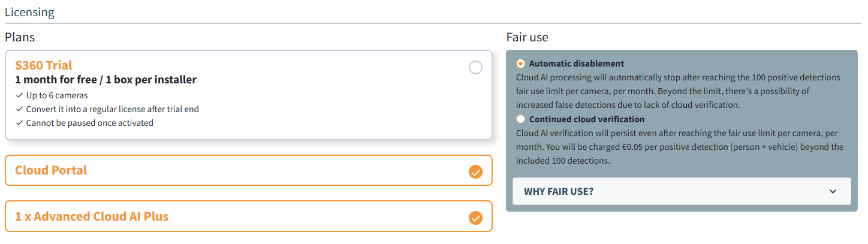Viewport: 868px width, 244px height.
Task: Select Continued cloud verification radio button
Action: pyautogui.click(x=520, y=119)
